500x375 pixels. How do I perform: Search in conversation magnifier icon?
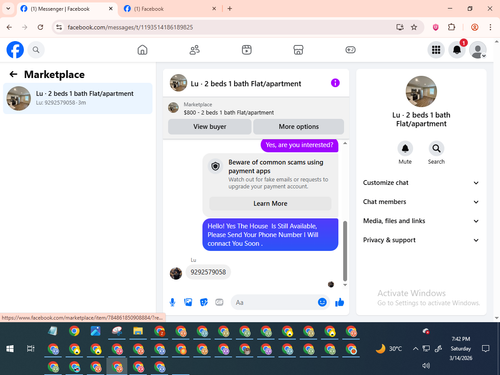coord(436,148)
